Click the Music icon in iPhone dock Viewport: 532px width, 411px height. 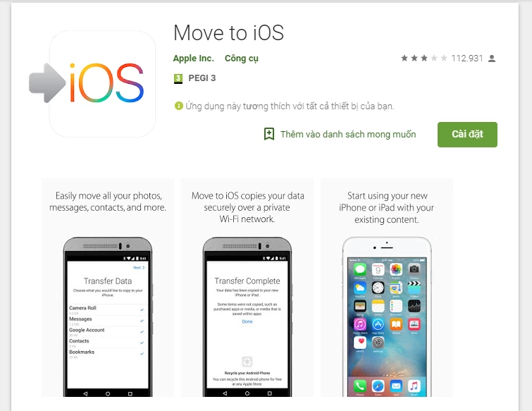click(414, 386)
